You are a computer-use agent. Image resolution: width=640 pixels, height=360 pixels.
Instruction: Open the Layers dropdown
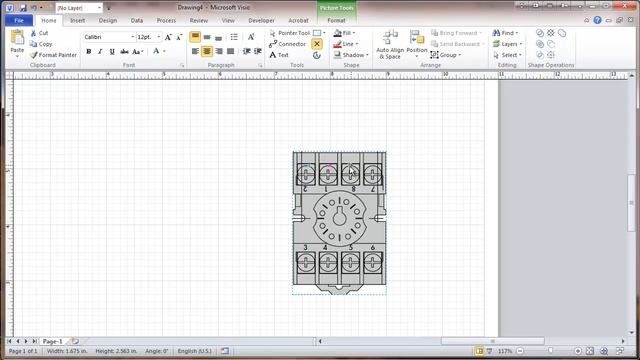[507, 44]
